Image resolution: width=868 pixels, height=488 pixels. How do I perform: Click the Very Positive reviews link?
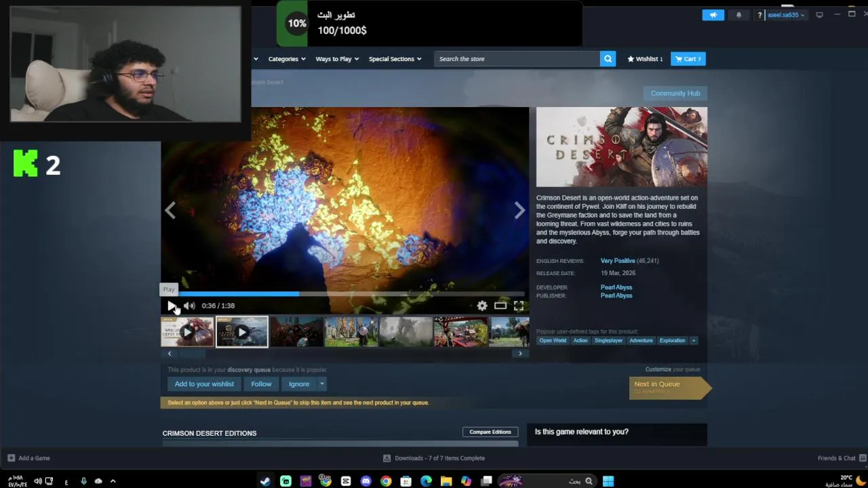pyautogui.click(x=618, y=261)
